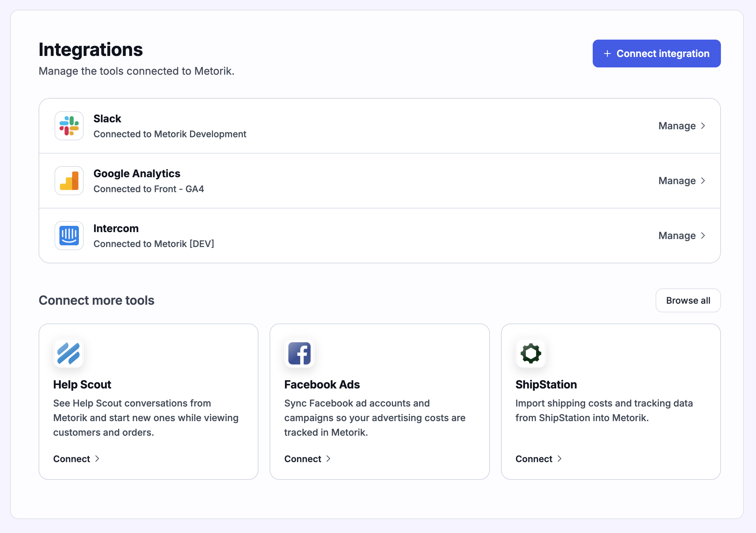Click 'Connected to Metorik [DEV]' text
This screenshot has height=533, width=756.
point(154,244)
